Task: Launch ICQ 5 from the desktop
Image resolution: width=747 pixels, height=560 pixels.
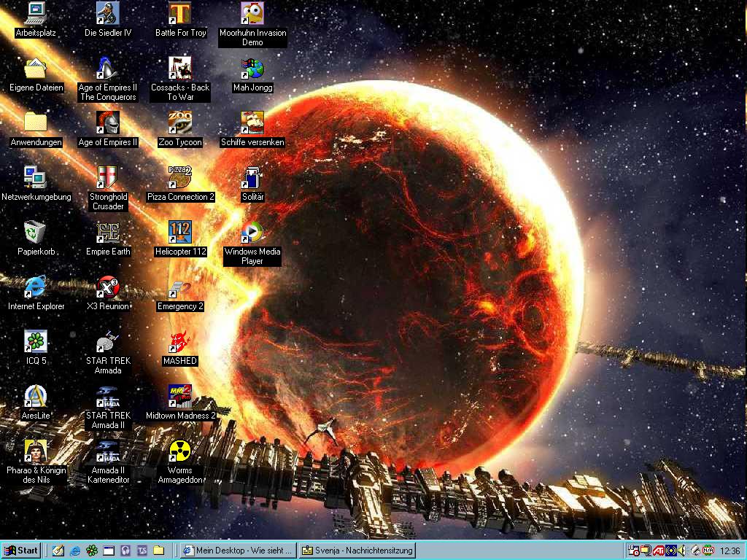Action: [35, 342]
